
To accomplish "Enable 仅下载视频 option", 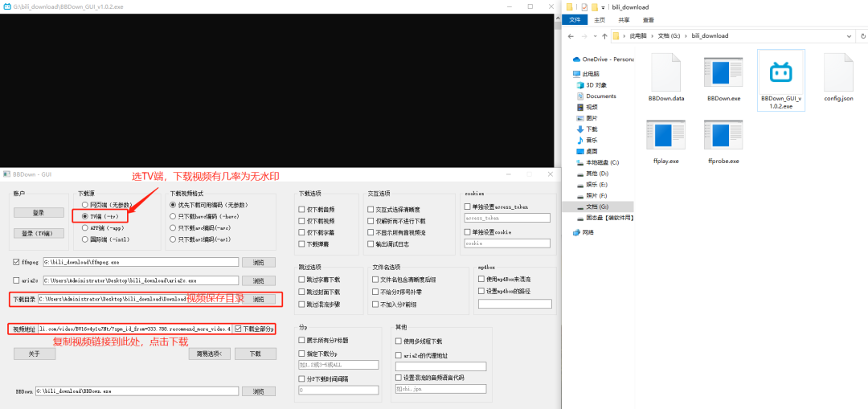I will (x=301, y=221).
